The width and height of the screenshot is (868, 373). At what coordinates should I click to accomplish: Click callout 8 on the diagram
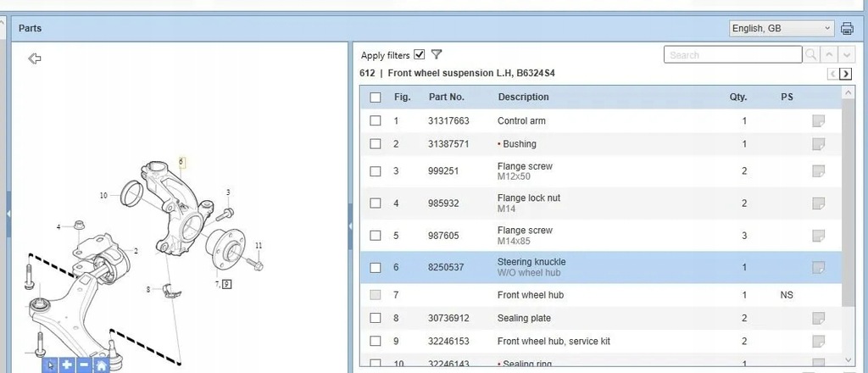click(x=148, y=289)
